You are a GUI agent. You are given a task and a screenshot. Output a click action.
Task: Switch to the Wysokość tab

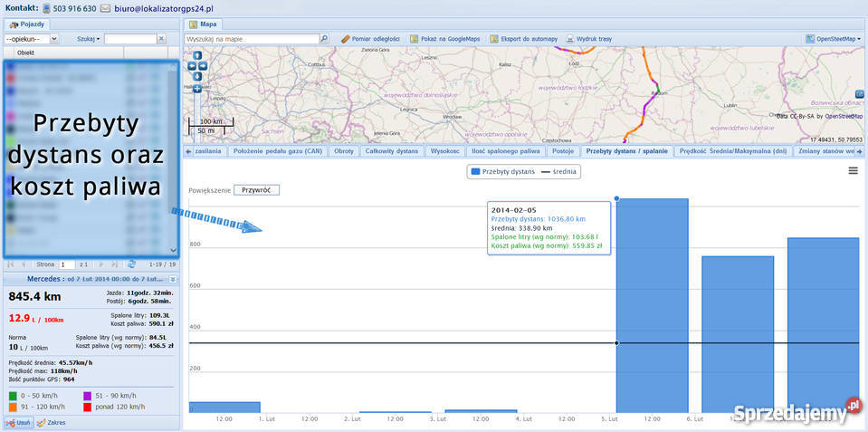click(x=444, y=150)
